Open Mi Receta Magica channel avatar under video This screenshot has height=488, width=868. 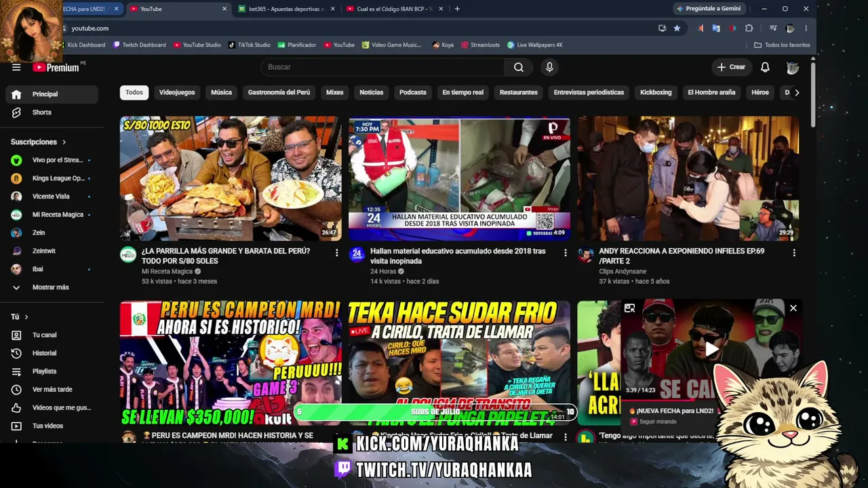(128, 254)
